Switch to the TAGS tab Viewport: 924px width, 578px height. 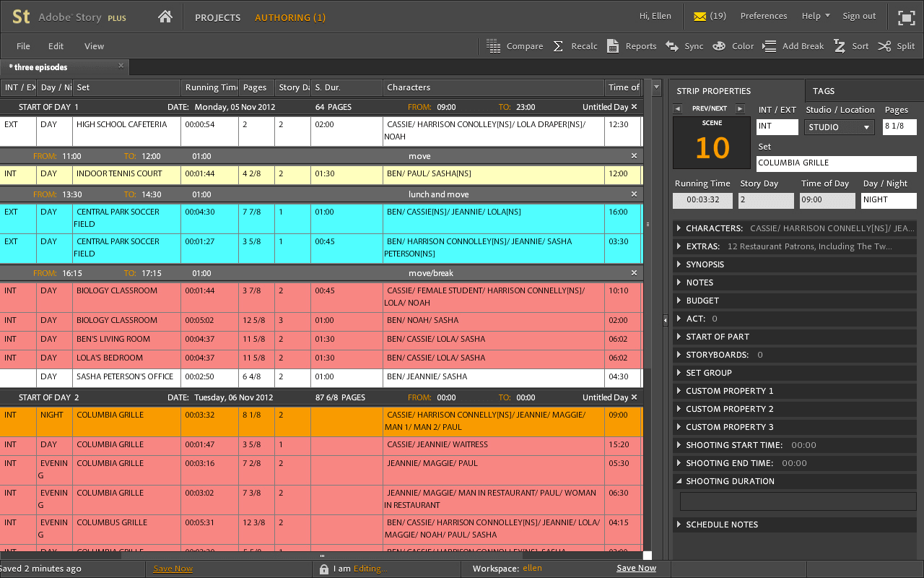[824, 91]
